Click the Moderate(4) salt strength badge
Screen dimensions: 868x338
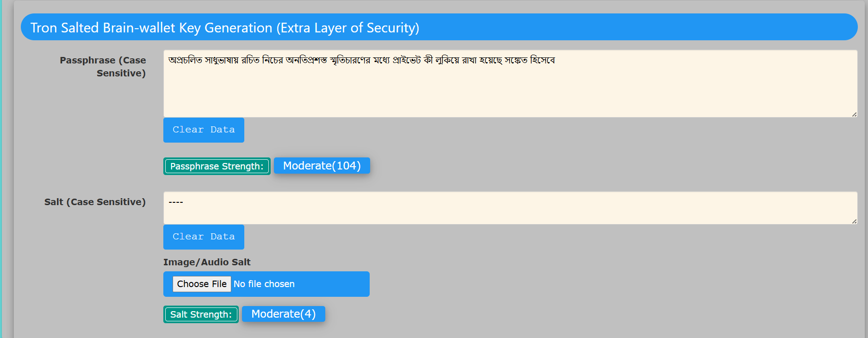tap(284, 314)
